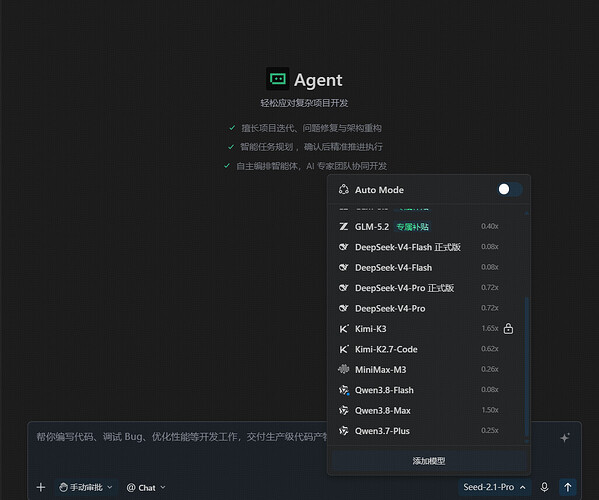599x500 pixels.
Task: Click the 0.25x multiplier for Qwen3.7-Plus
Action: [490, 430]
